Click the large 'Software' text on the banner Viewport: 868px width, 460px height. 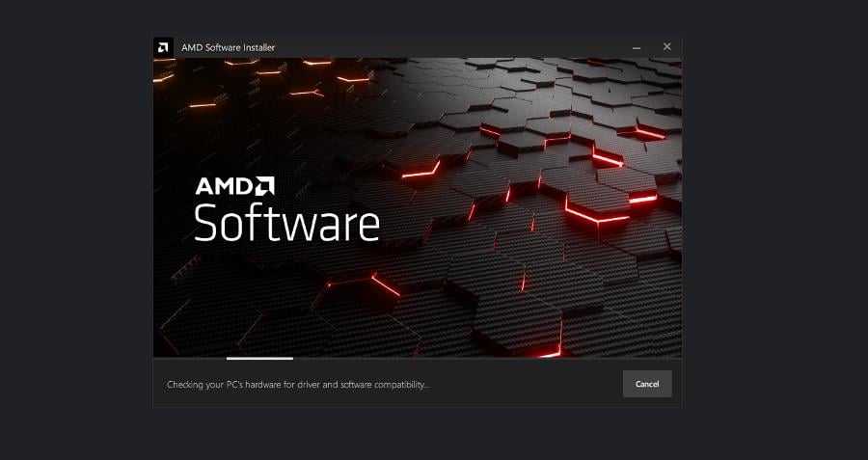tap(286, 223)
